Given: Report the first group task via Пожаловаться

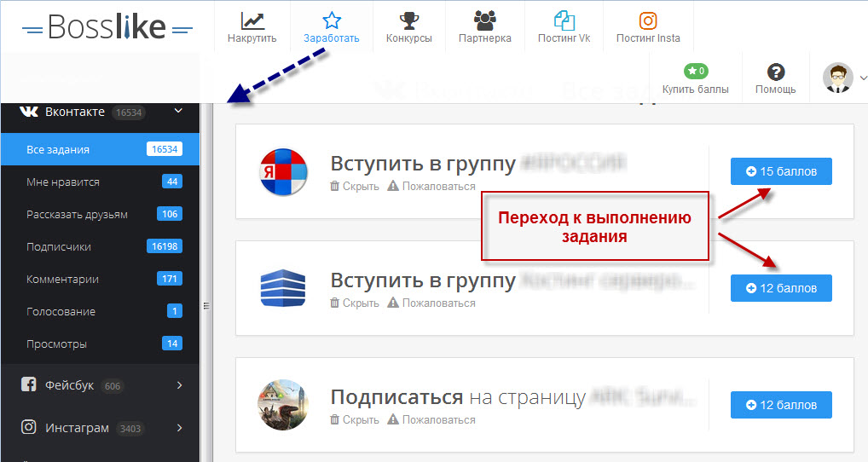Looking at the screenshot, I should pyautogui.click(x=431, y=187).
